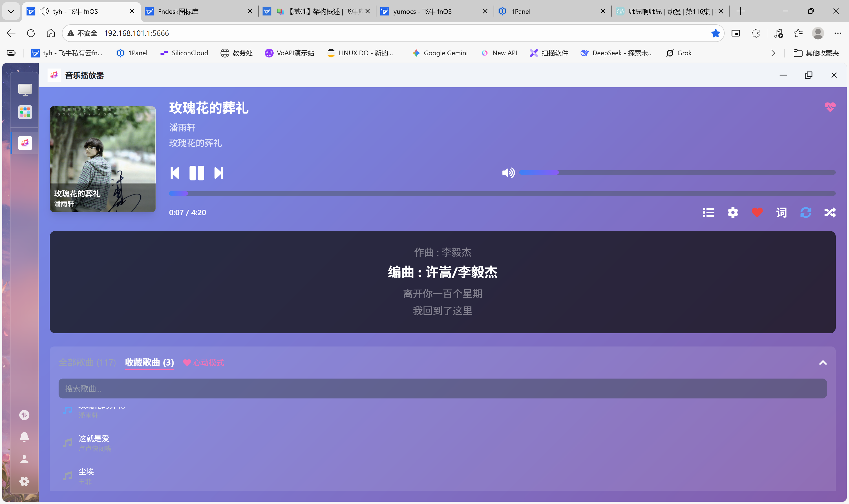Go back to previous track

click(175, 173)
